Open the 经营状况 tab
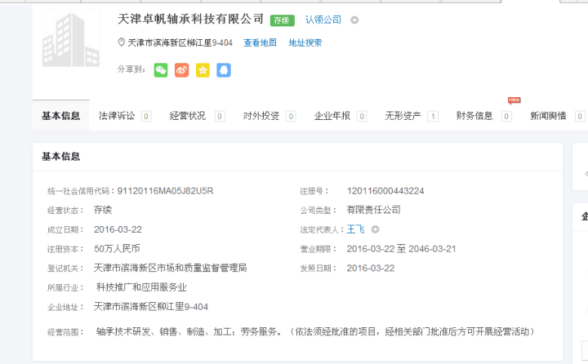 click(188, 116)
